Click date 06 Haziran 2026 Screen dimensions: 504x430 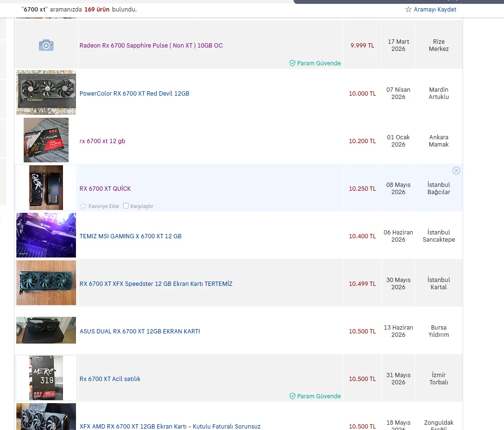(398, 236)
